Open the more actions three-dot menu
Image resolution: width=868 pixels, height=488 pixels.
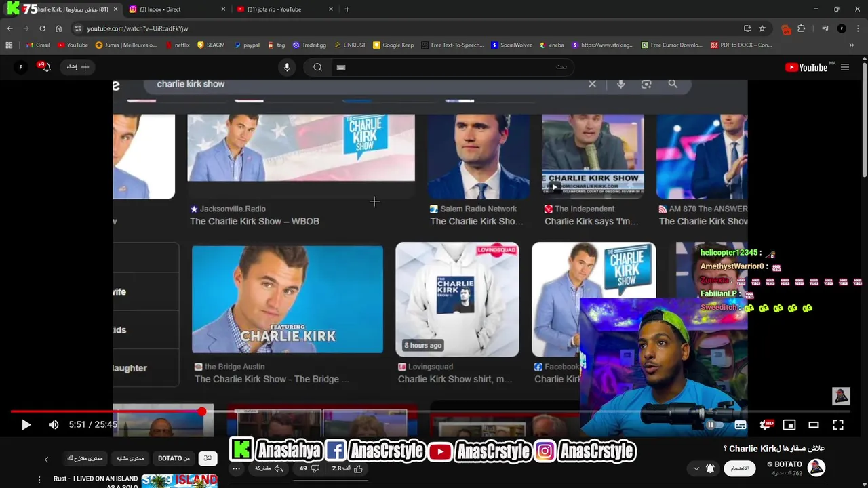[x=236, y=468]
